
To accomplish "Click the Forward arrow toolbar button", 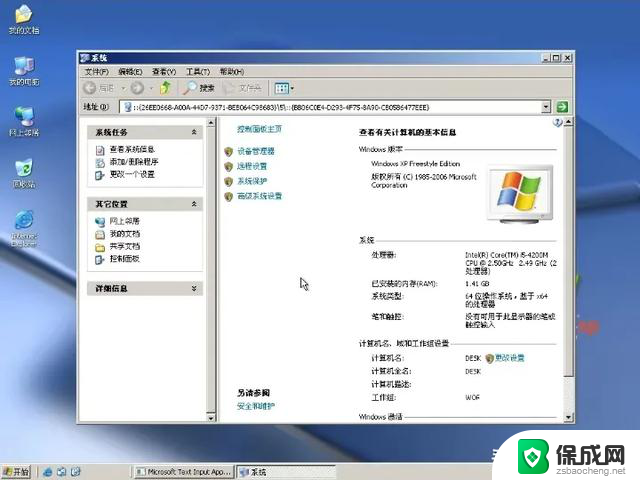I will pos(137,88).
